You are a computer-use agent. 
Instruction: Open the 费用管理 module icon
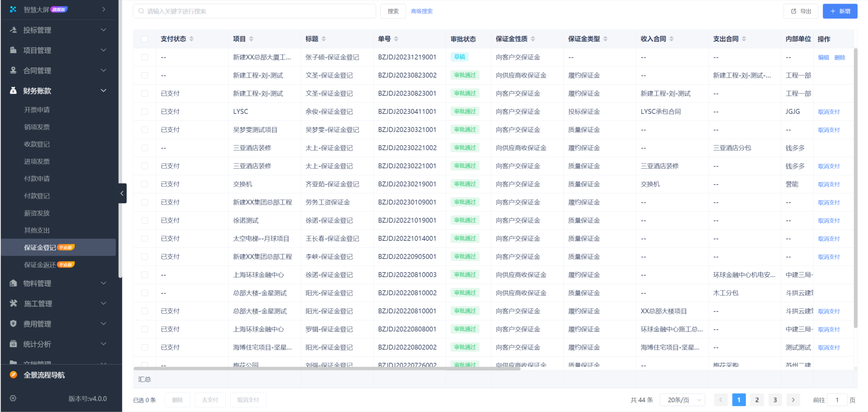click(14, 324)
